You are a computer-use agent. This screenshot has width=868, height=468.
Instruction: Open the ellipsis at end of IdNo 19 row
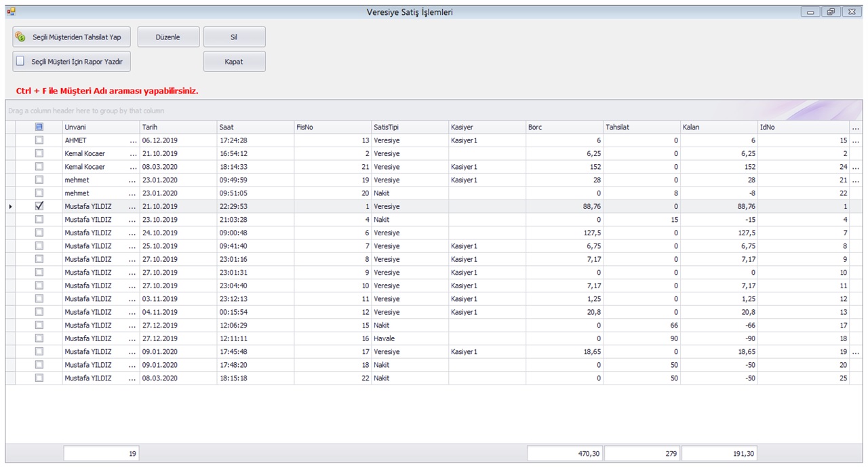[855, 352]
